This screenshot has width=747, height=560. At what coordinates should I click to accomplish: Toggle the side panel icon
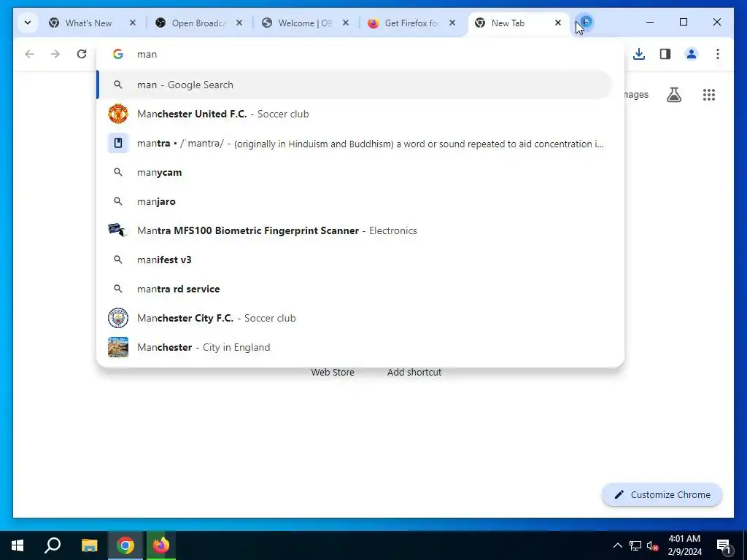pyautogui.click(x=665, y=54)
